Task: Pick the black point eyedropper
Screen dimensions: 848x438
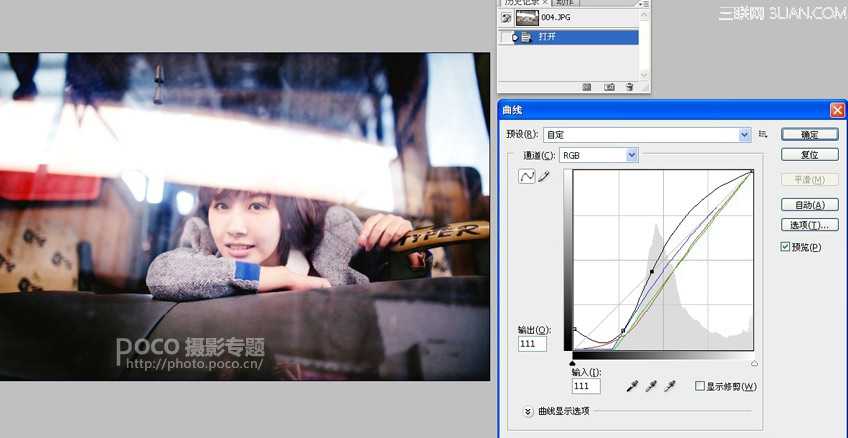Action: 632,386
